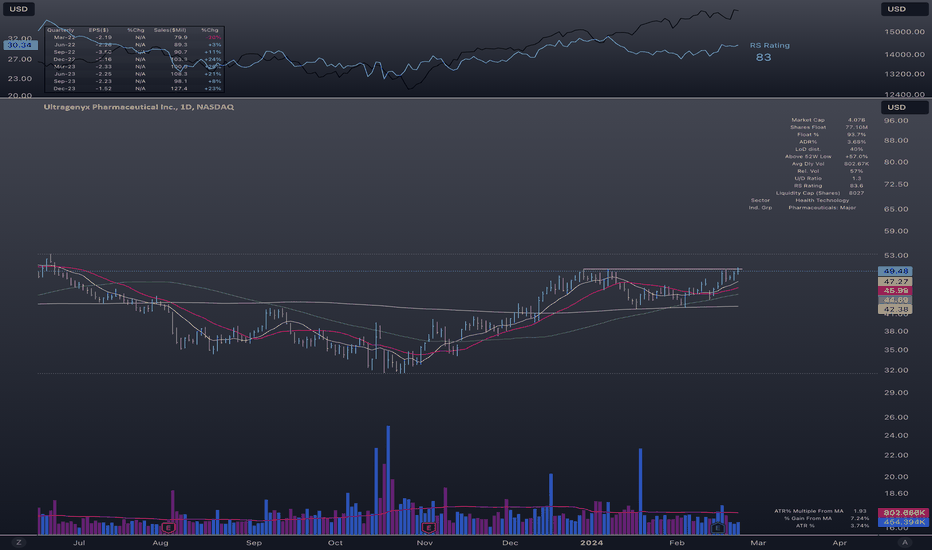This screenshot has width=932, height=550.
Task: Click the Mar-22 row in the earnings table
Action: pyautogui.click(x=134, y=37)
